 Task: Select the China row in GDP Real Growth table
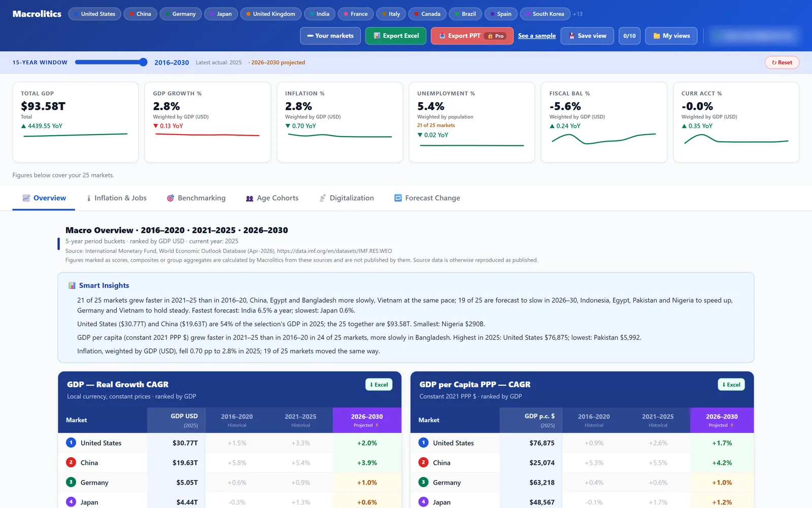230,463
